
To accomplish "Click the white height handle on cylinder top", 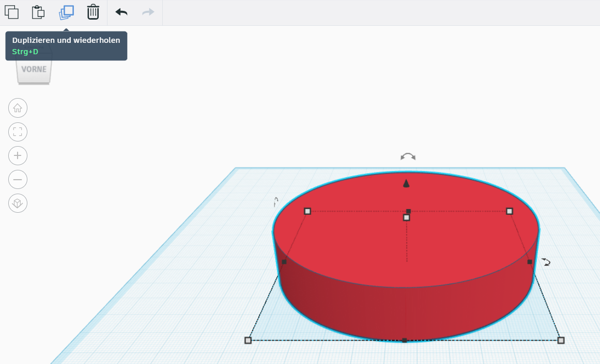I will pyautogui.click(x=406, y=217).
